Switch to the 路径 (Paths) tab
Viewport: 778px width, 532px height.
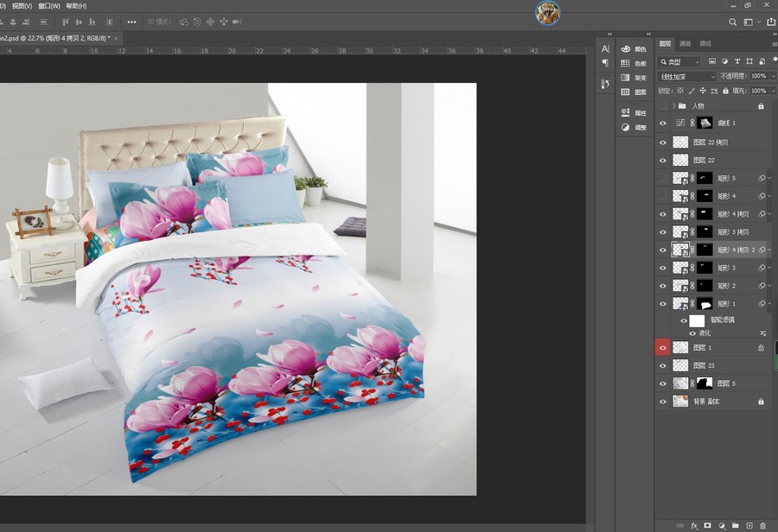pos(705,44)
